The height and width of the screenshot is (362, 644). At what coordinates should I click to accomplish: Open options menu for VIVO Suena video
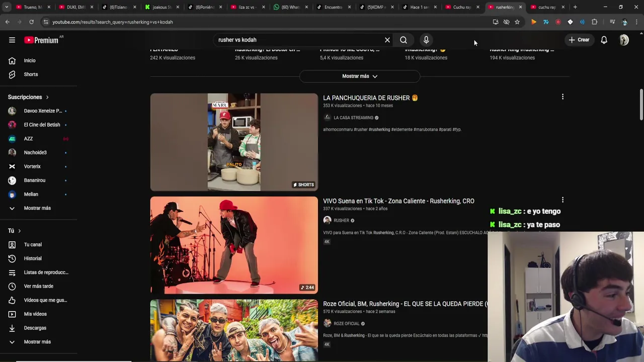[x=562, y=200]
